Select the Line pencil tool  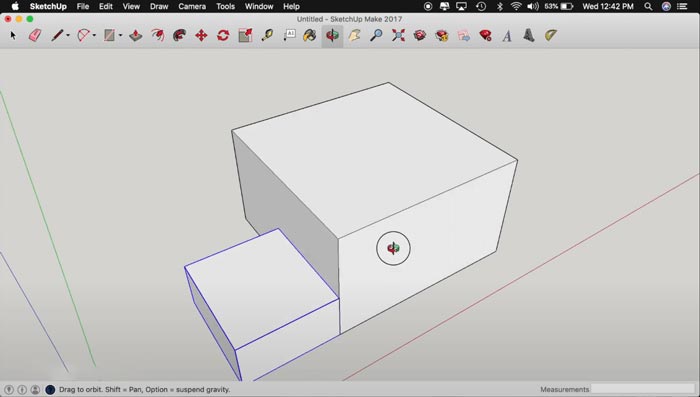click(x=57, y=35)
